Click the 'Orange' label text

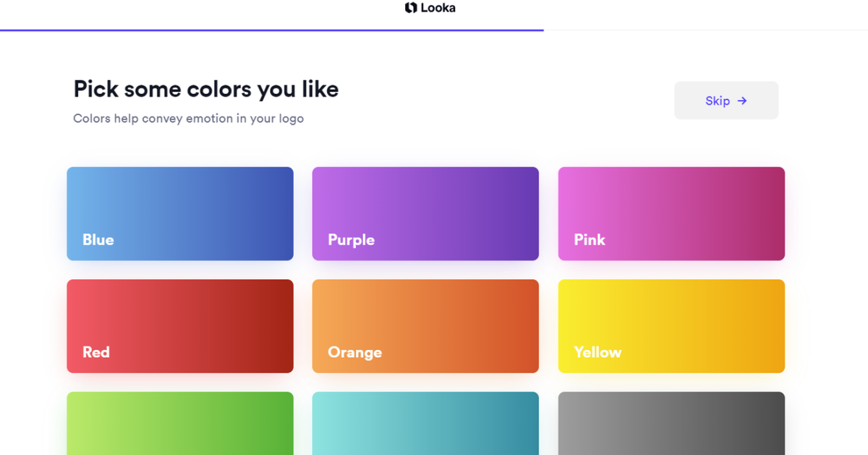click(x=354, y=352)
